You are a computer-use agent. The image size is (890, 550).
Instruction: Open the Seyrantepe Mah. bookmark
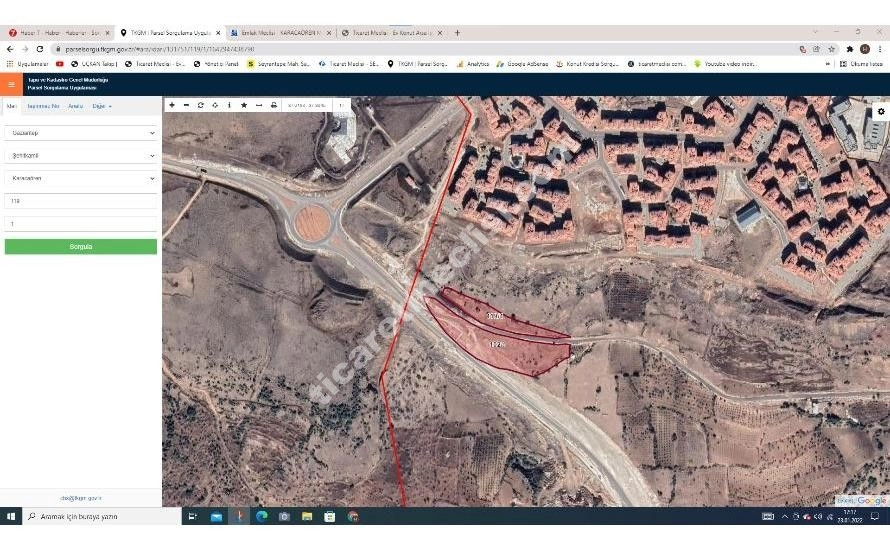(279, 64)
